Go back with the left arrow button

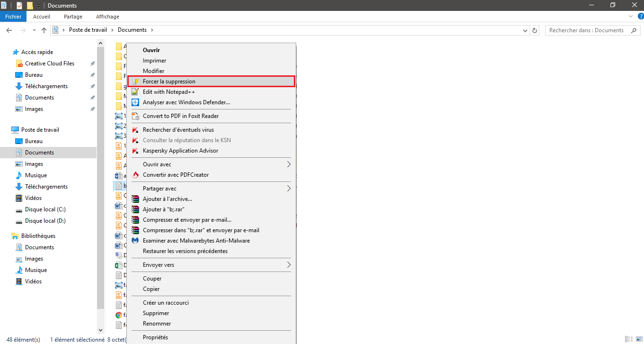point(9,30)
